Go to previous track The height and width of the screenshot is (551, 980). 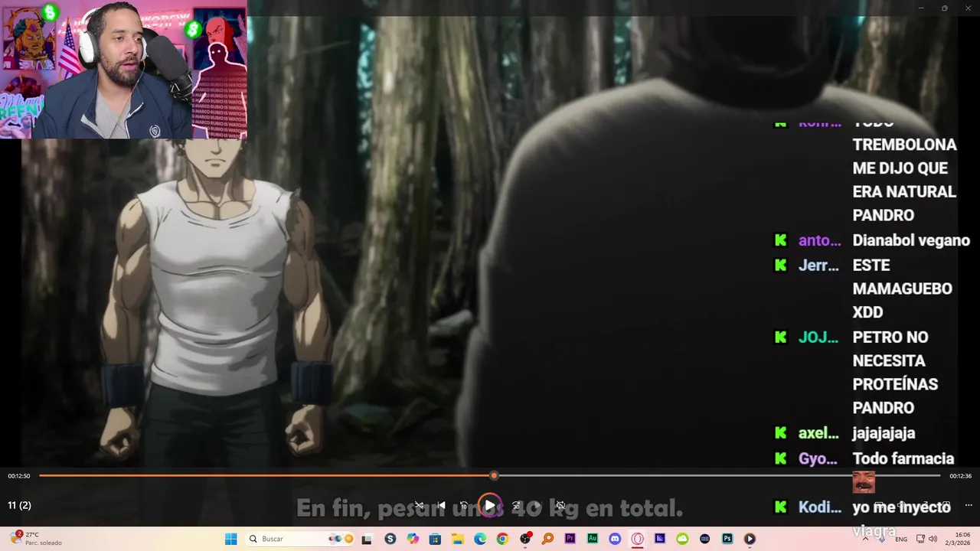(x=441, y=505)
